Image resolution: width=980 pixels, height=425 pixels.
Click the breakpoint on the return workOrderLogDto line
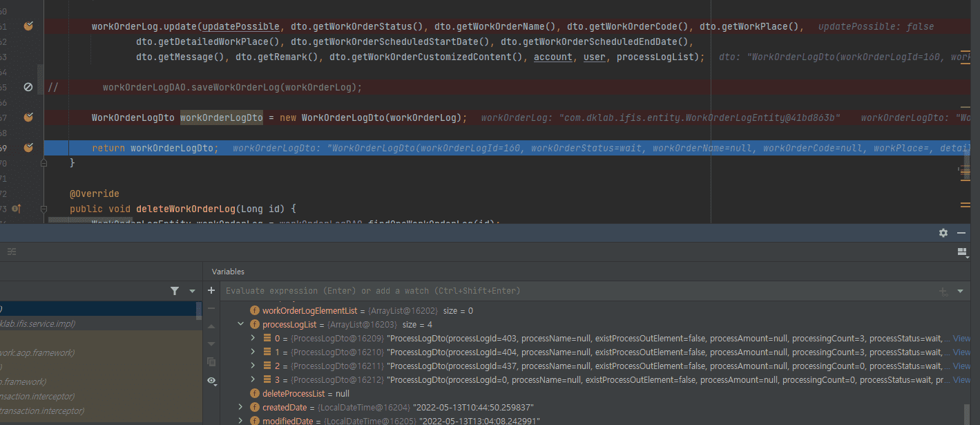tap(28, 148)
